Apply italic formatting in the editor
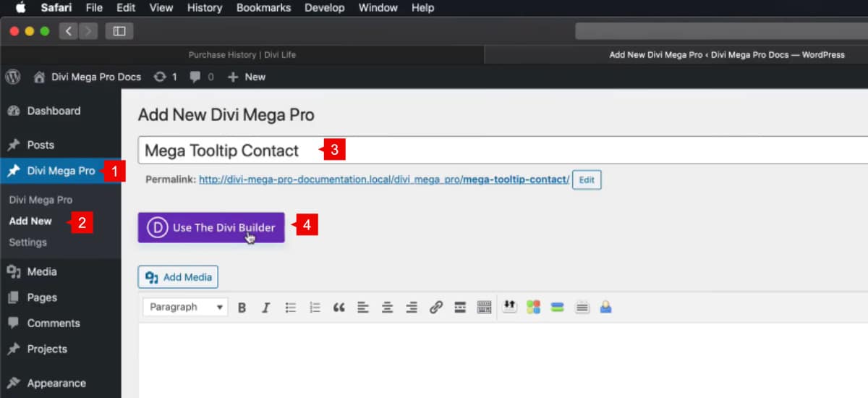This screenshot has height=398, width=868. click(x=265, y=308)
